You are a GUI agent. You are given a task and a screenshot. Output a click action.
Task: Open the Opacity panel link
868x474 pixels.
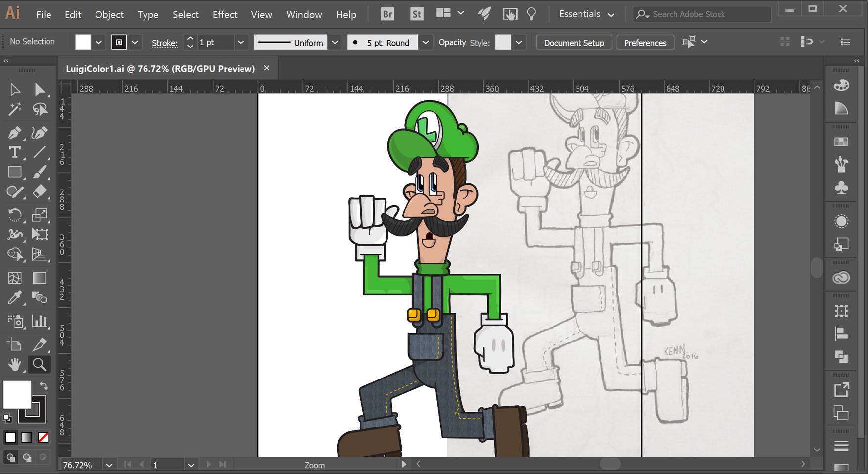452,43
